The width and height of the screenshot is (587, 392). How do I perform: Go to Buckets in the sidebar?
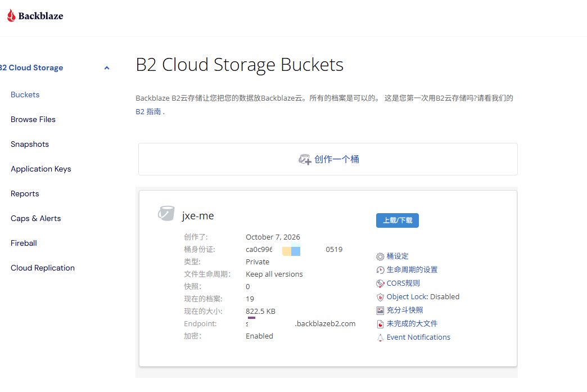25,94
